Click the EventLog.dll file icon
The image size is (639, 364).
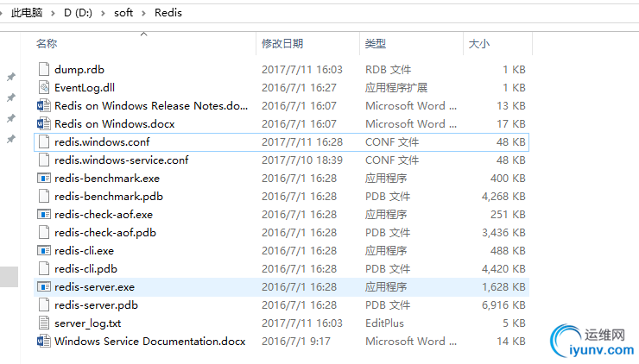tap(44, 87)
